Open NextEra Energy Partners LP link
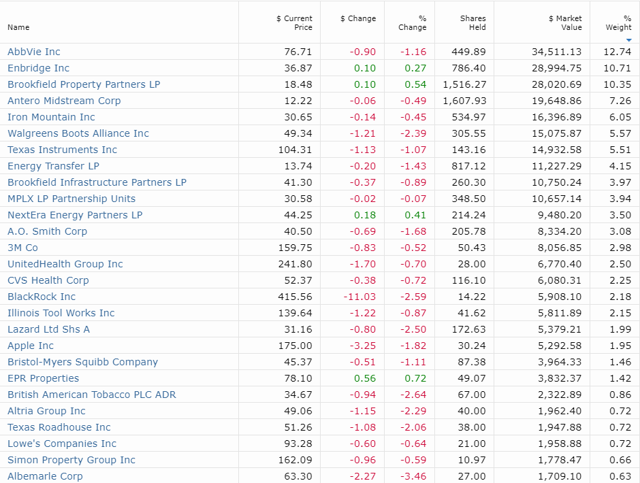 75,215
